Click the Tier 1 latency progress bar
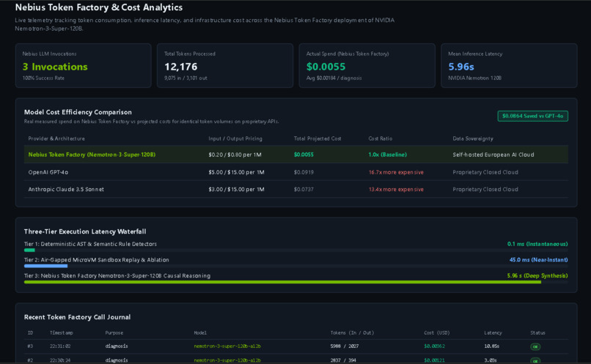The width and height of the screenshot is (591, 364). [x=296, y=250]
